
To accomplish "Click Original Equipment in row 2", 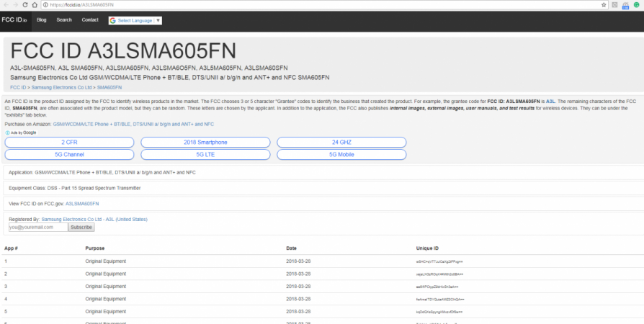I will click(106, 274).
